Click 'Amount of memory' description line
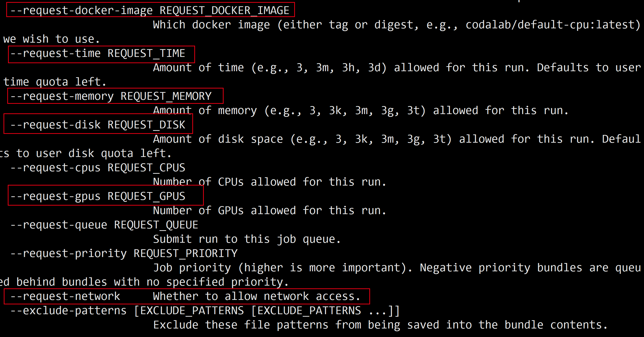The width and height of the screenshot is (644, 337). [x=361, y=111]
